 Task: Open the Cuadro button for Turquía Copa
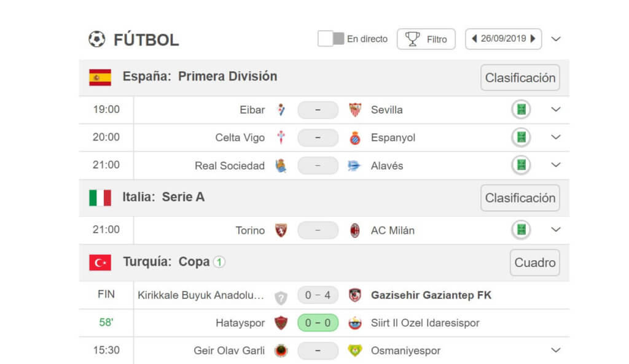pos(534,263)
